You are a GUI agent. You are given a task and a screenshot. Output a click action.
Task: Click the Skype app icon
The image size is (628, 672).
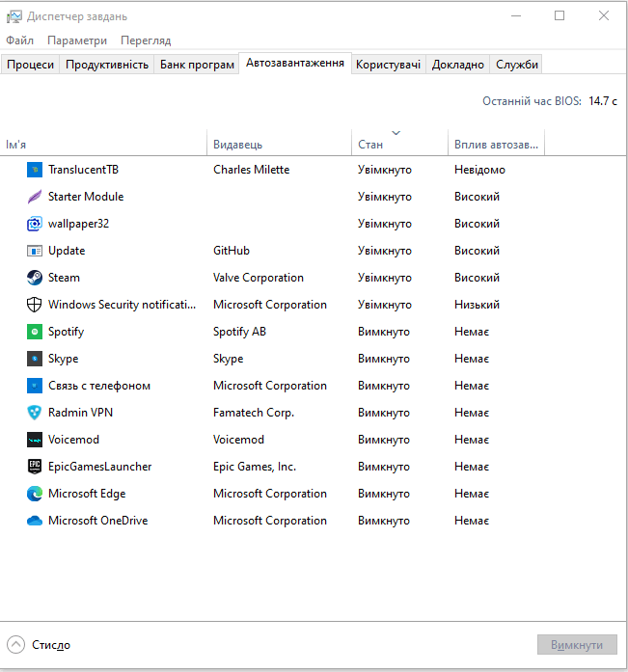tap(35, 359)
